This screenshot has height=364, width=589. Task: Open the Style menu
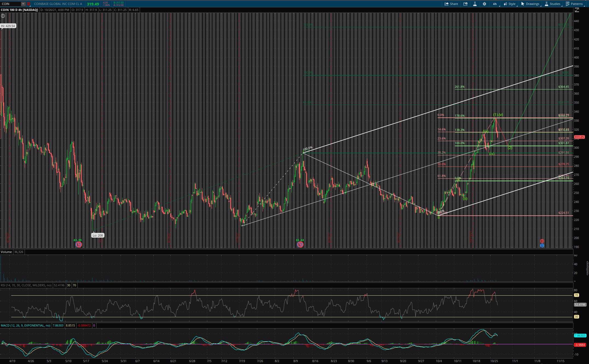click(510, 4)
